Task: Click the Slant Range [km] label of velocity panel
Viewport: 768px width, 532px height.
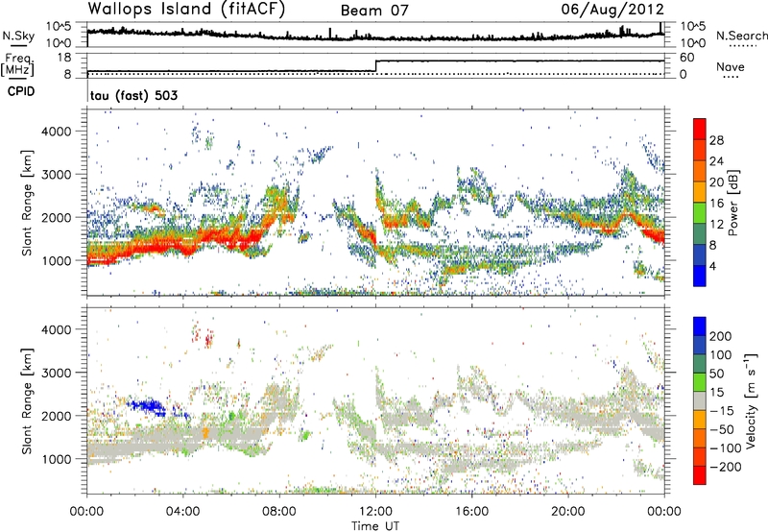Action: coord(27,400)
